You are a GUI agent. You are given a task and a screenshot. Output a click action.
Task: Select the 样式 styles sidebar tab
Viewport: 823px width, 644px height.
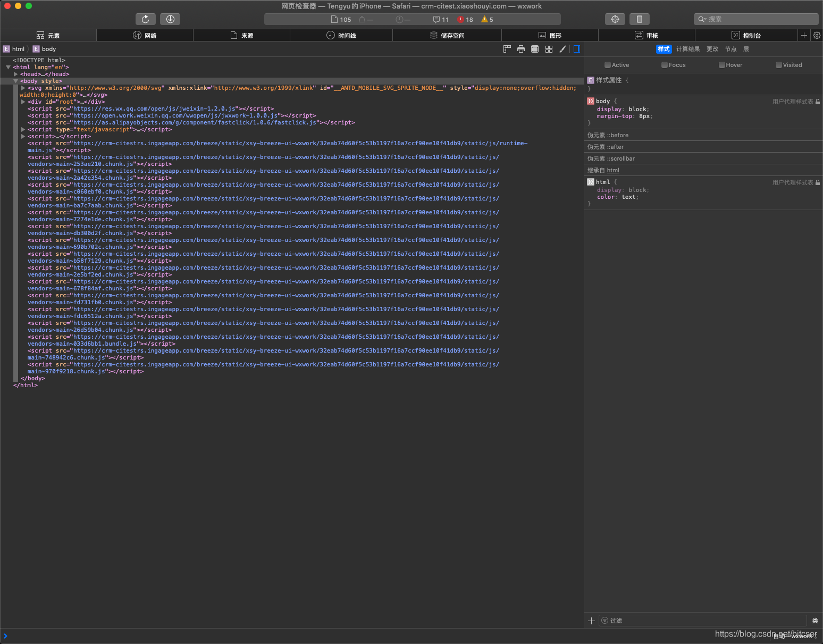coord(664,49)
